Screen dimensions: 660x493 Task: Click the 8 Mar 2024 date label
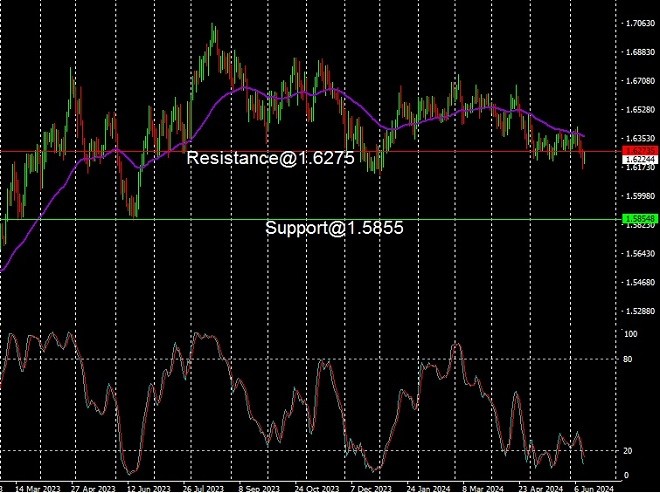[484, 489]
